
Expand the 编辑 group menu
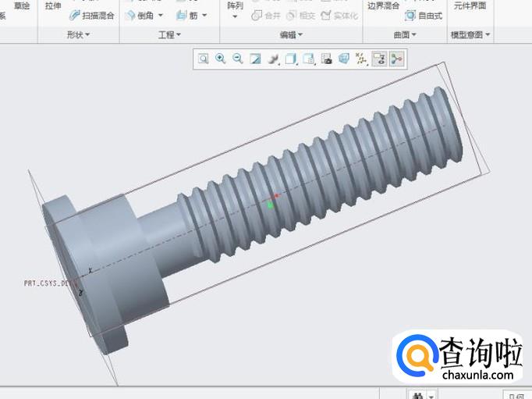[x=291, y=34]
